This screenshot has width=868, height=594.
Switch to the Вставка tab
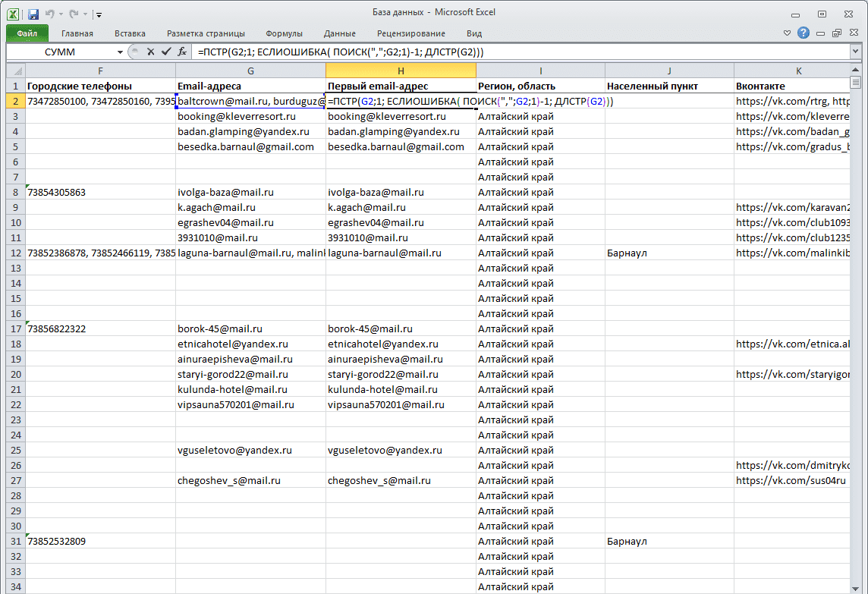[x=130, y=33]
